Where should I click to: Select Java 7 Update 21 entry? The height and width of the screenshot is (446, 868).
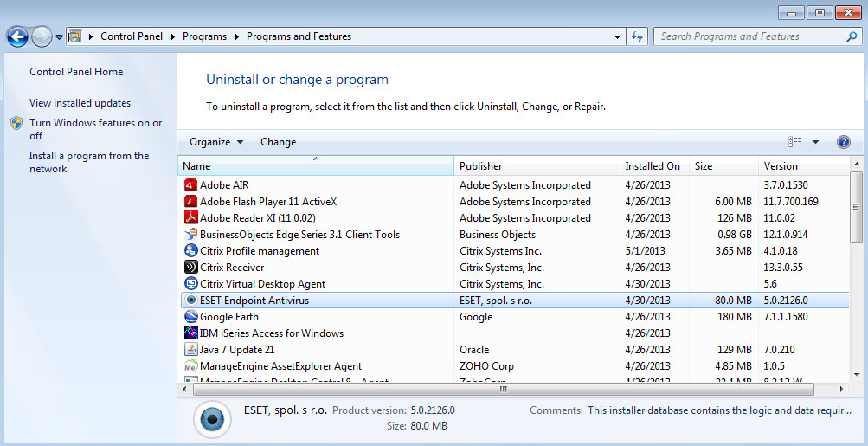coord(237,350)
